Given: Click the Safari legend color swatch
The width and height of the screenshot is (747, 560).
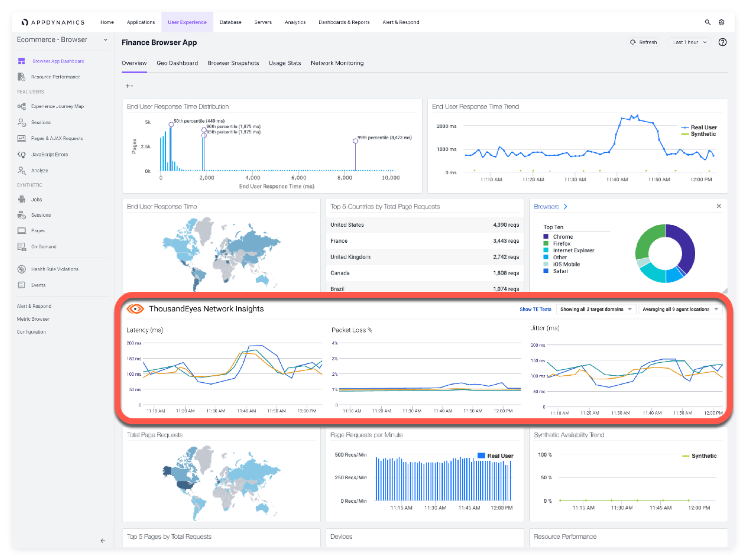Looking at the screenshot, I should (x=546, y=271).
